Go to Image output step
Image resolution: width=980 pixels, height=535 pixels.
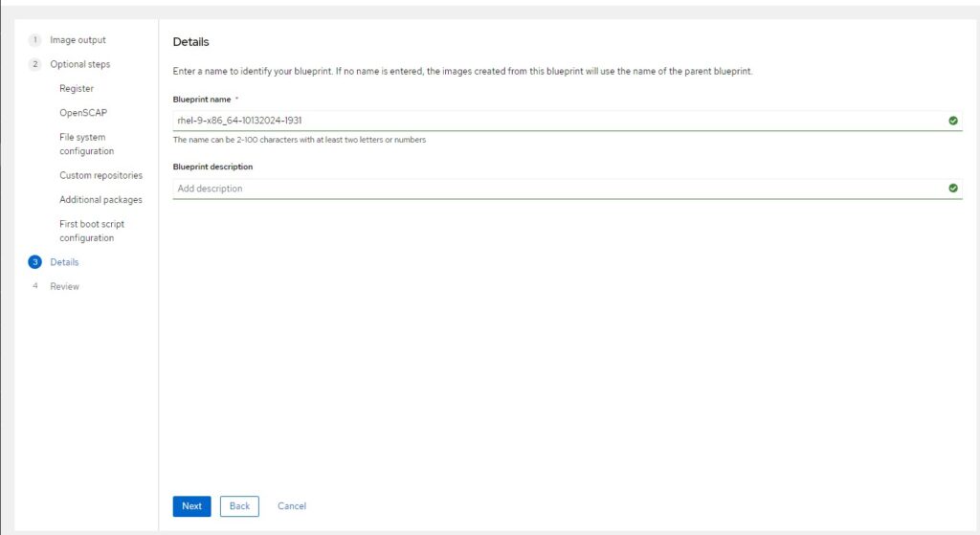click(78, 40)
